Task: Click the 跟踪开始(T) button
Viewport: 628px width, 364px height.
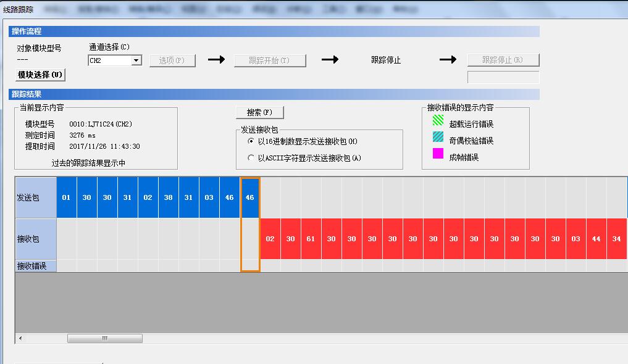Action: [270, 60]
